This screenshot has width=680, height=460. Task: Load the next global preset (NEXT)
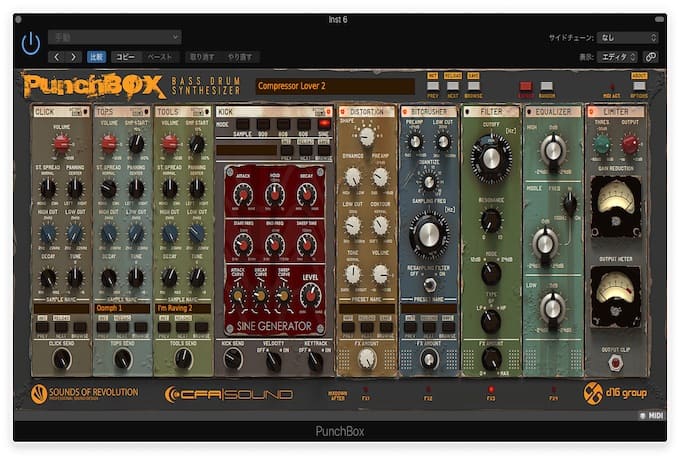pos(453,85)
